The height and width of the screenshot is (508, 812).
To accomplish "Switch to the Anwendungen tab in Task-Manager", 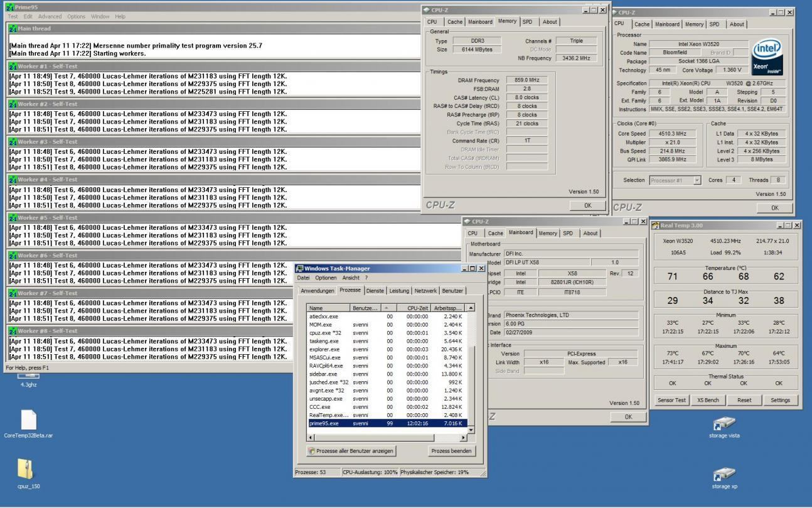I will tap(318, 291).
